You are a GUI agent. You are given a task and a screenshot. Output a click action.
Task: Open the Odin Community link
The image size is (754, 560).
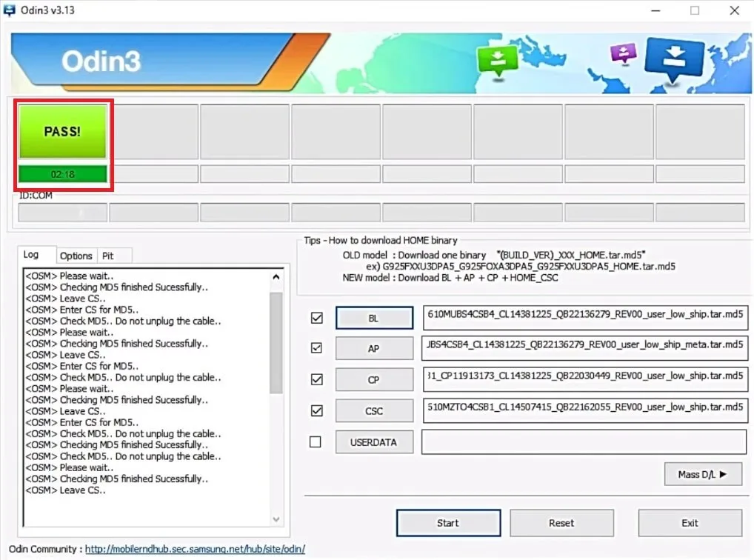tap(195, 549)
